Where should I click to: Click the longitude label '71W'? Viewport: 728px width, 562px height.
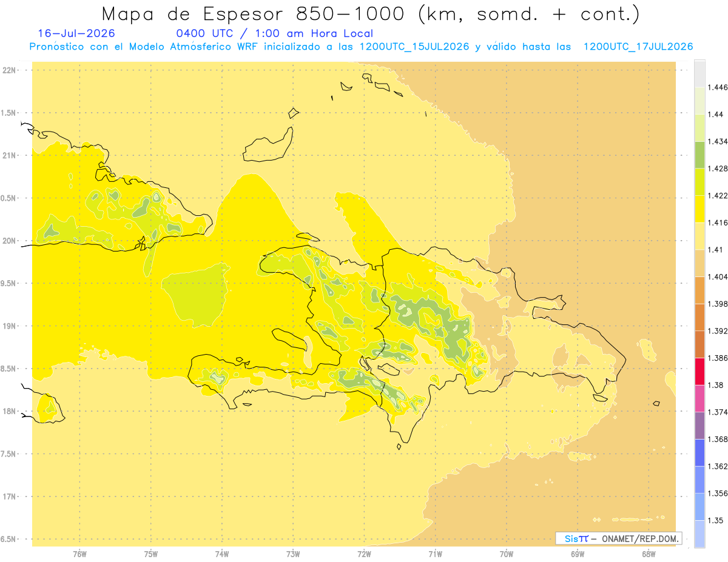coord(435,553)
